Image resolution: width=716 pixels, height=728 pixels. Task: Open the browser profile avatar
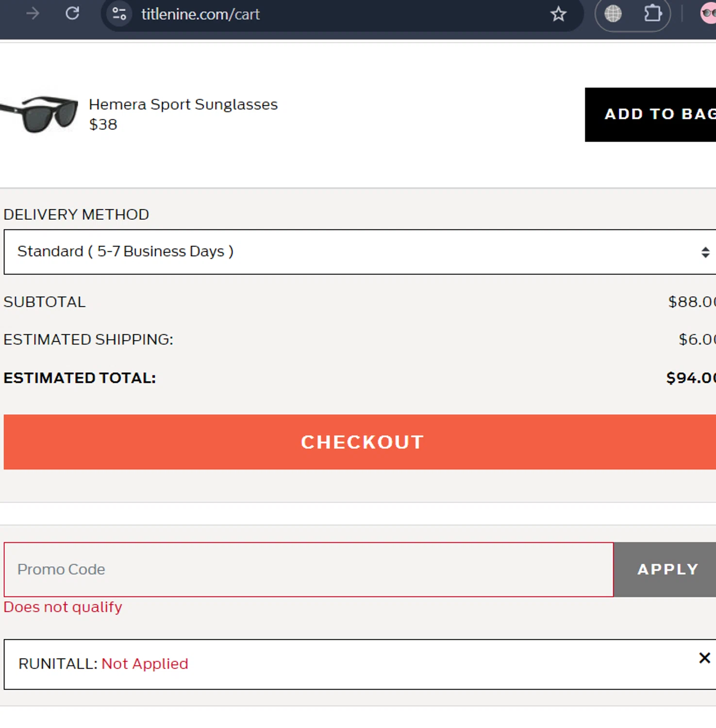tap(709, 14)
